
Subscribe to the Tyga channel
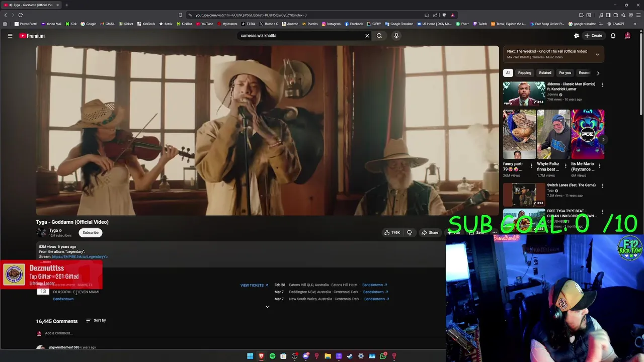pos(91,233)
